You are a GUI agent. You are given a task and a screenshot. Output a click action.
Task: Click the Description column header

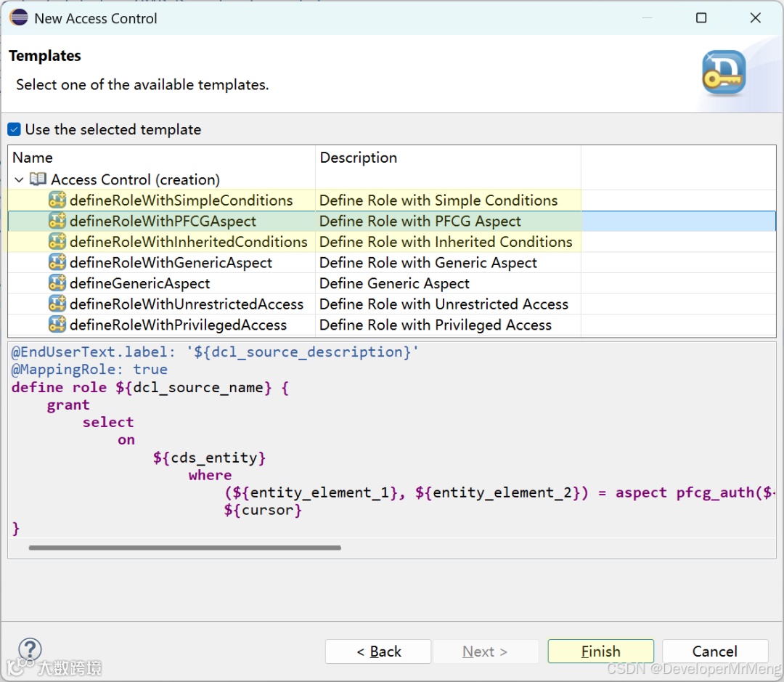[x=359, y=158]
